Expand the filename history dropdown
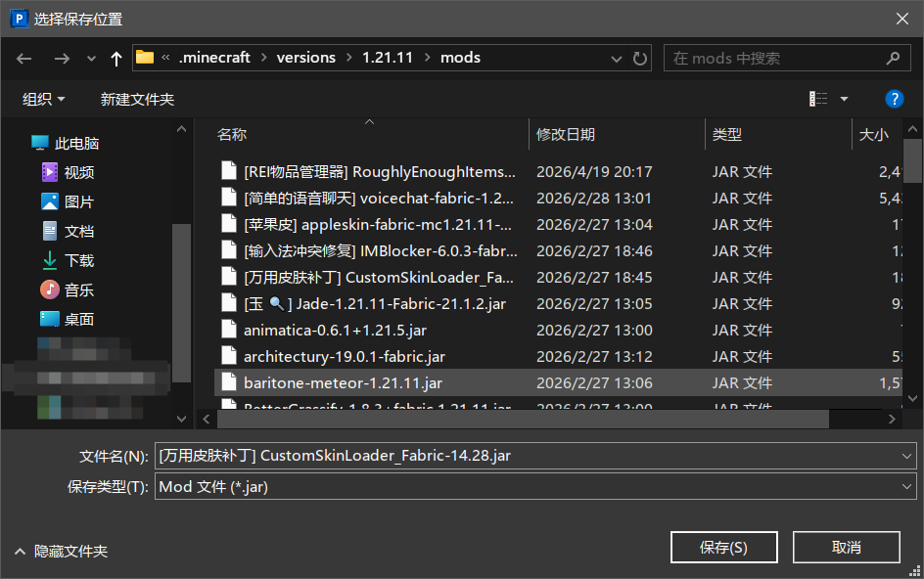This screenshot has width=924, height=579. pyautogui.click(x=906, y=456)
